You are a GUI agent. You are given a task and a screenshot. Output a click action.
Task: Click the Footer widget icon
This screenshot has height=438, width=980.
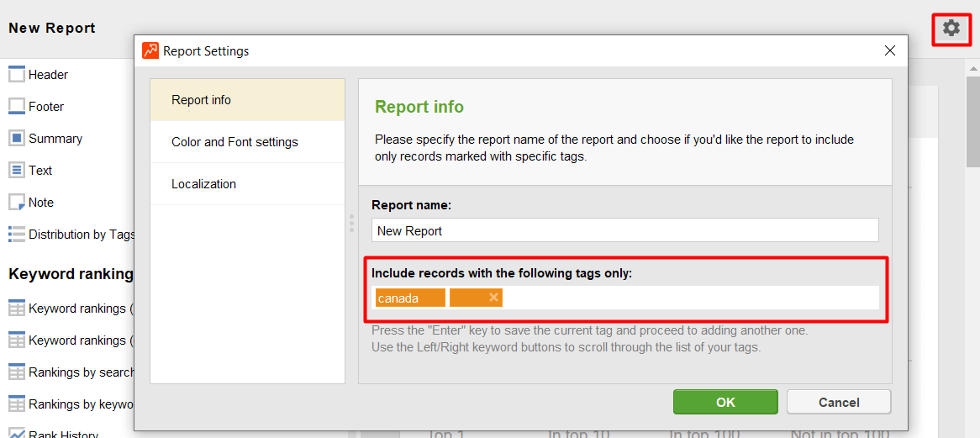pyautogui.click(x=16, y=106)
